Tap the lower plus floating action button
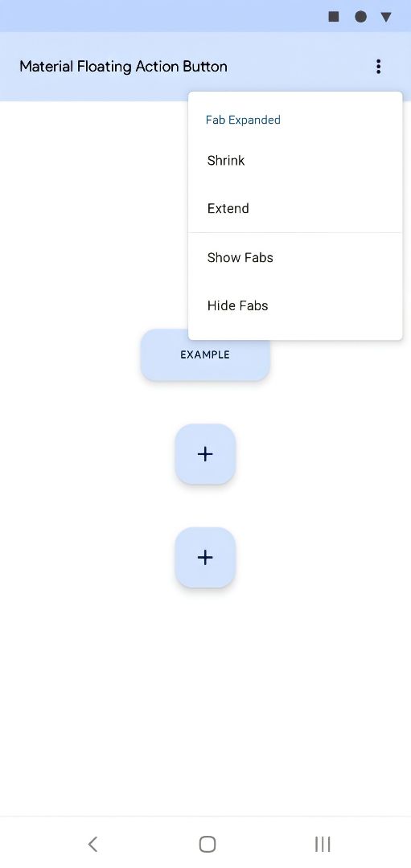 (x=206, y=558)
